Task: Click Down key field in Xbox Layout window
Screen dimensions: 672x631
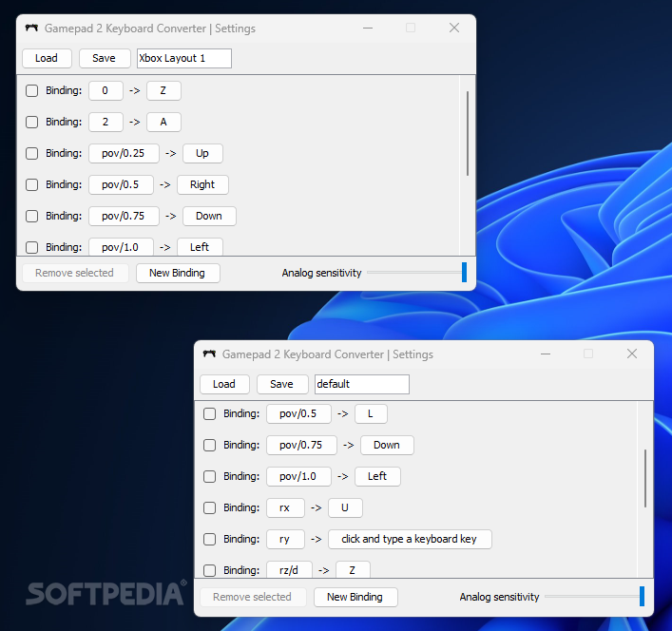Action: point(209,216)
